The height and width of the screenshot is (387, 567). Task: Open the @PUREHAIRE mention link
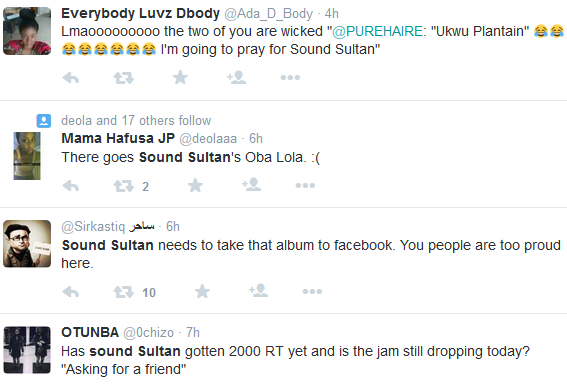coord(377,31)
